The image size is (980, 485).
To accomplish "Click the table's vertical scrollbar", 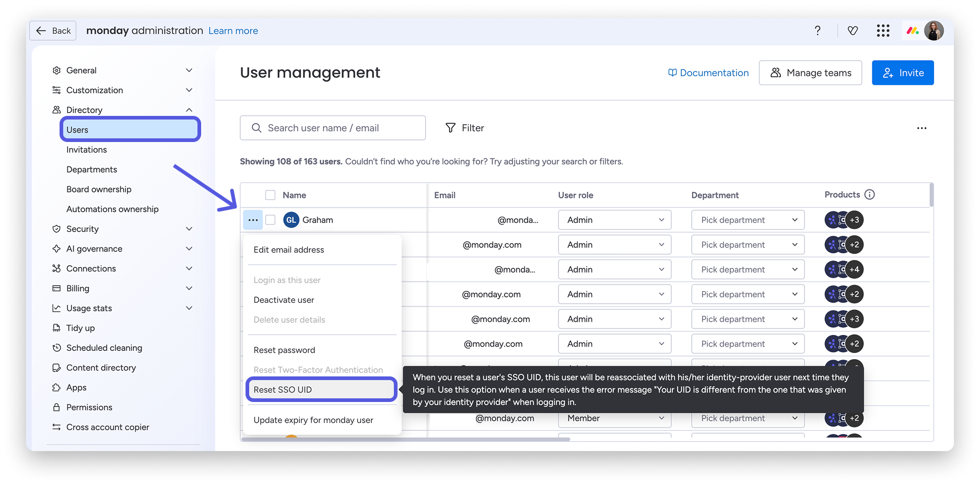I will point(931,195).
